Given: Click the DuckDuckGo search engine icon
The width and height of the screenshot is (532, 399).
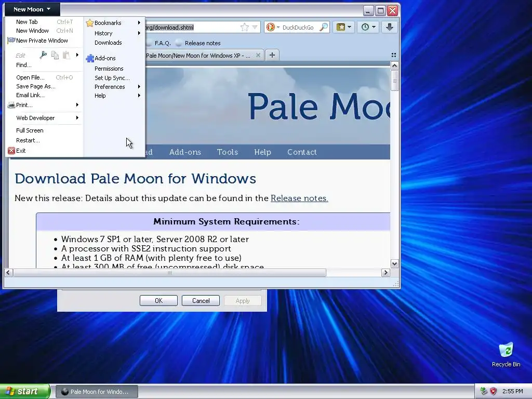Looking at the screenshot, I should coord(270,27).
